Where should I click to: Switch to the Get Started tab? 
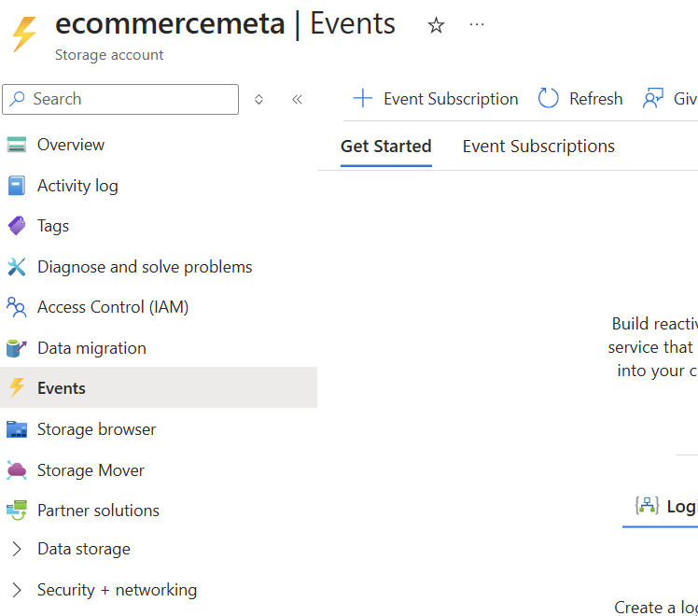386,147
